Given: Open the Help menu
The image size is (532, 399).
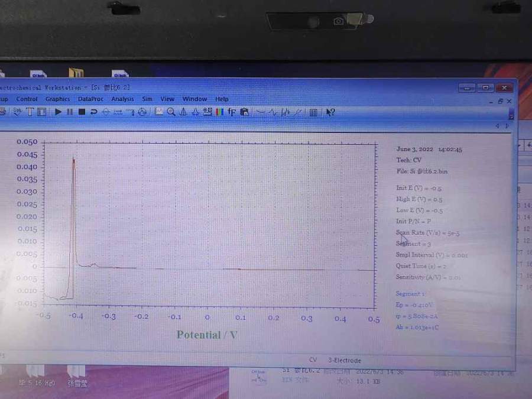Looking at the screenshot, I should click(222, 99).
